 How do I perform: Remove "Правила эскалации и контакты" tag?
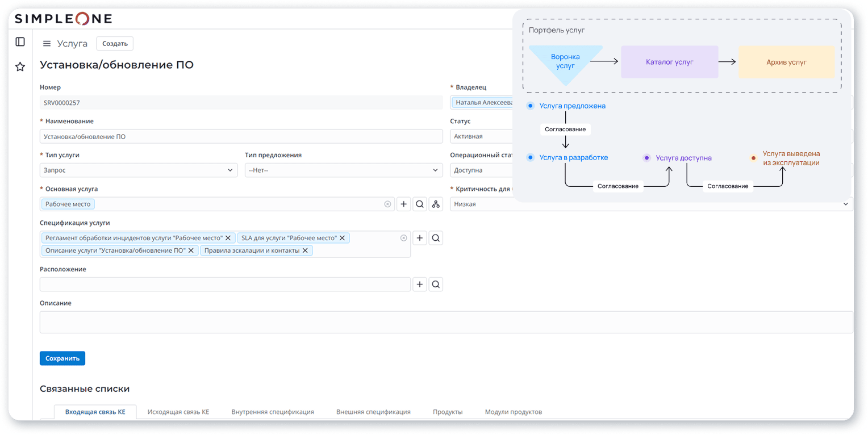pyautogui.click(x=305, y=250)
